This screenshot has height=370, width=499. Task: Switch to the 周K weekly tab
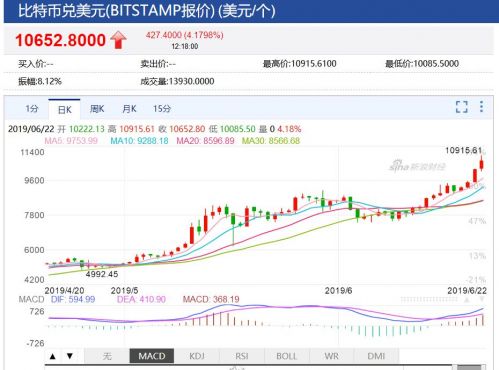pyautogui.click(x=97, y=109)
